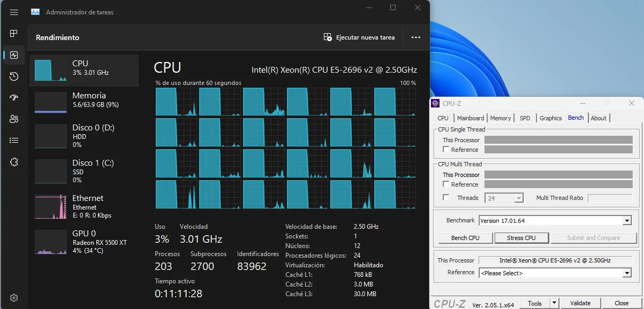Viewport: 644px width, 309px height.
Task: Click the Identificadores value 83962
Action: click(252, 266)
